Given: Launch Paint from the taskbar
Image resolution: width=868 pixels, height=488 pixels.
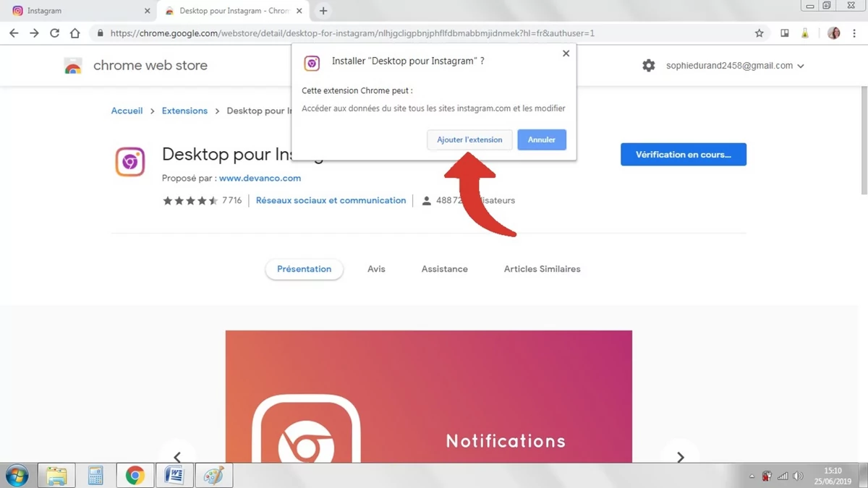Looking at the screenshot, I should 213,475.
